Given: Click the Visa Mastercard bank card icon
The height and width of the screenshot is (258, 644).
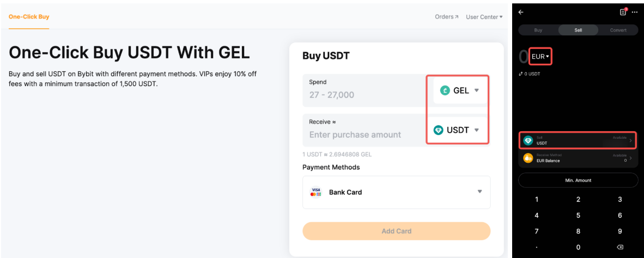Looking at the screenshot, I should [x=315, y=192].
